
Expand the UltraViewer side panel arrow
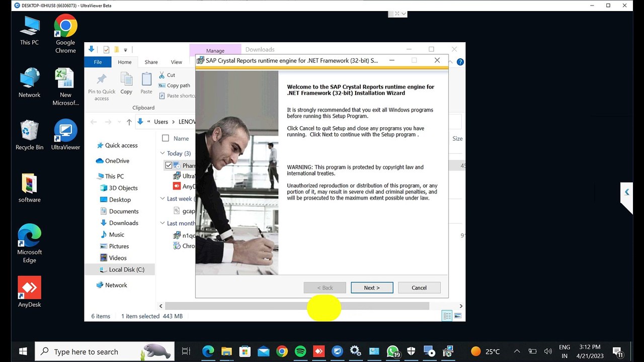click(626, 192)
